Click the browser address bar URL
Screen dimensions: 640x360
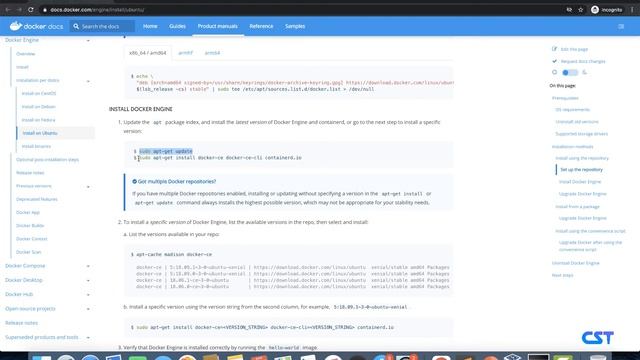(97, 10)
